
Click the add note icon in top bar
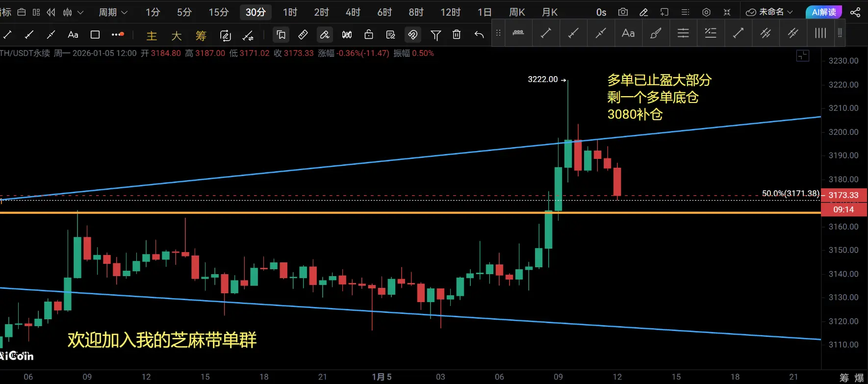tap(664, 12)
